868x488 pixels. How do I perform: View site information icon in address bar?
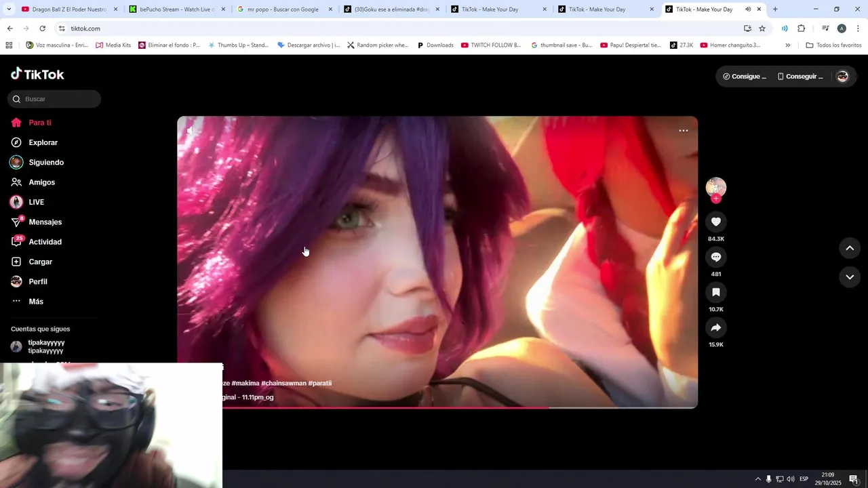click(x=62, y=28)
